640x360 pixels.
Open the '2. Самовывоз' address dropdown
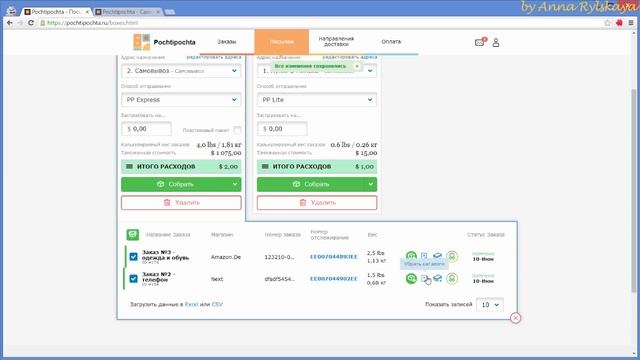coord(181,71)
